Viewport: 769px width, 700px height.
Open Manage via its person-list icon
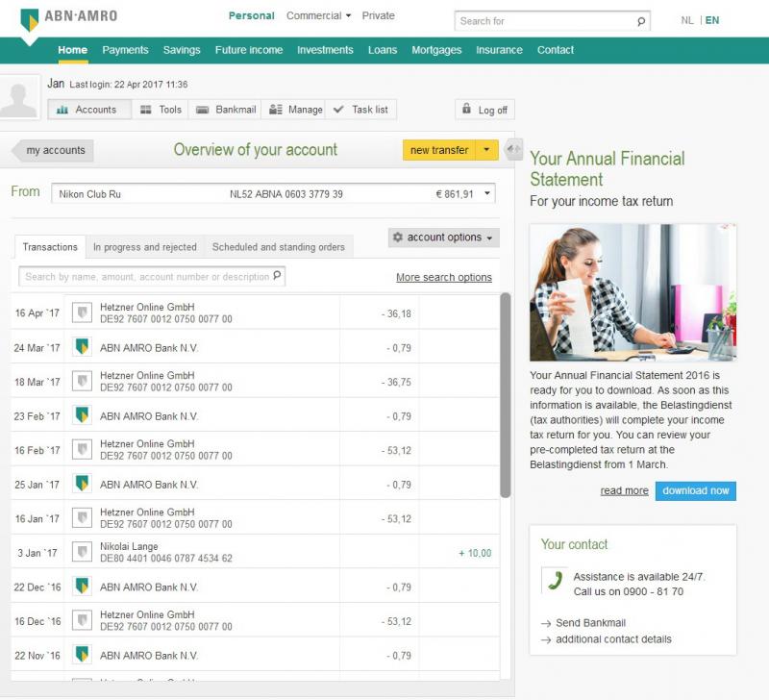pyautogui.click(x=276, y=110)
